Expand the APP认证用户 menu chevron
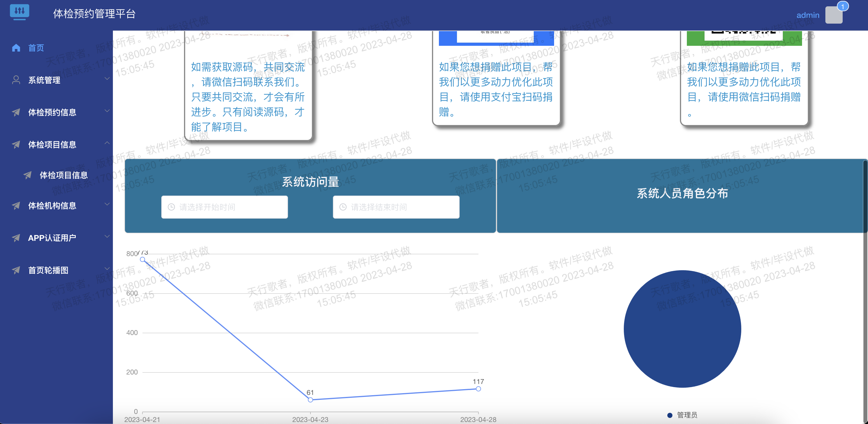868x424 pixels. (x=107, y=236)
